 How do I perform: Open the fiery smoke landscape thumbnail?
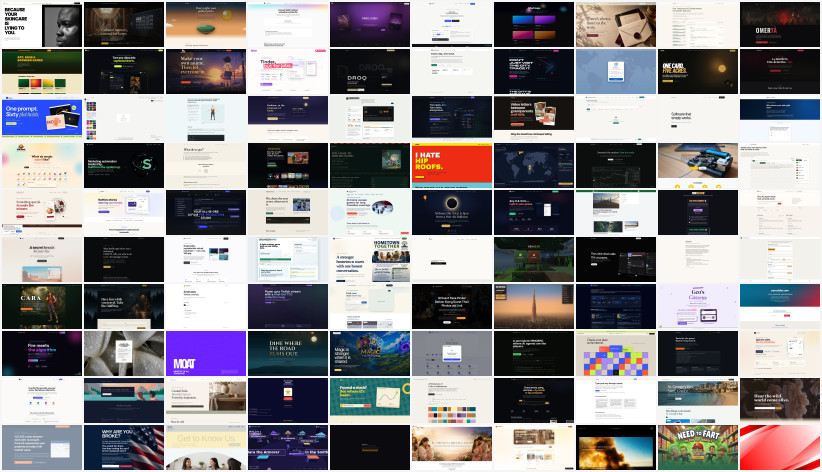[615, 447]
